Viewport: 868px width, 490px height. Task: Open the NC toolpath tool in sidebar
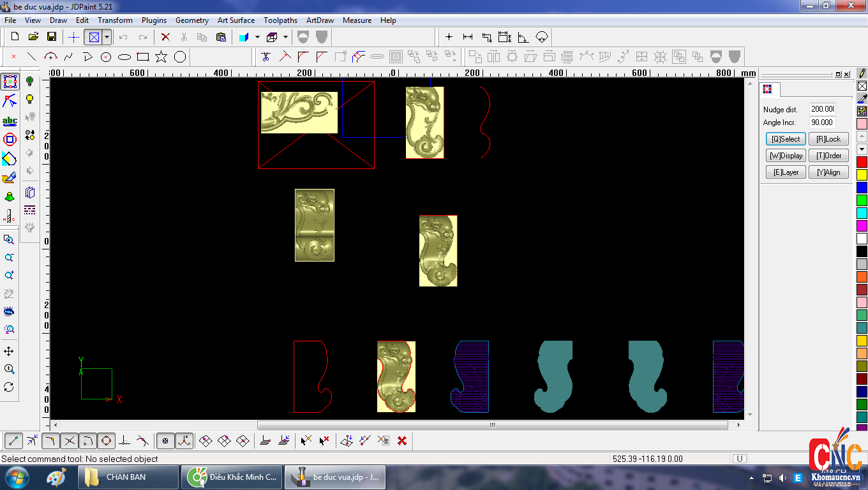(10, 216)
